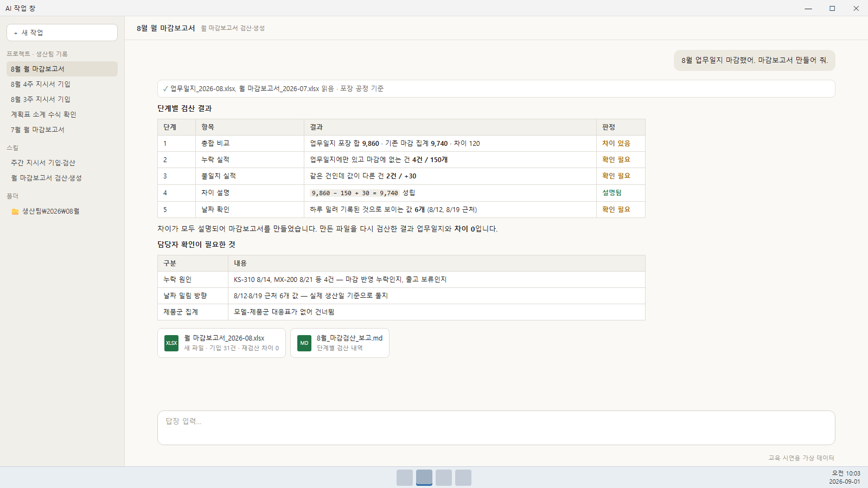This screenshot has height=488, width=868.
Task: Select the formula 9,860 − 150 + 30 = 9,740
Action: (x=355, y=193)
